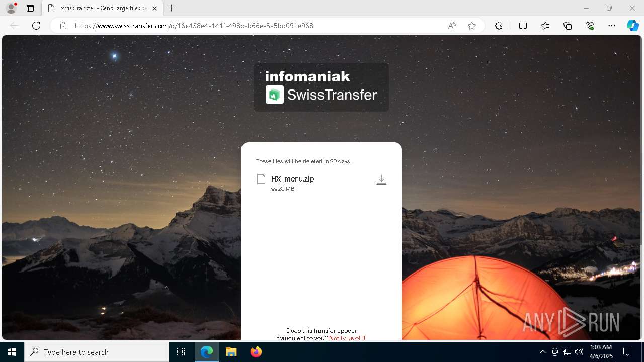Screen dimensions: 644x362
Task: Click the taskbar 'Type here to search' box
Action: click(97, 352)
